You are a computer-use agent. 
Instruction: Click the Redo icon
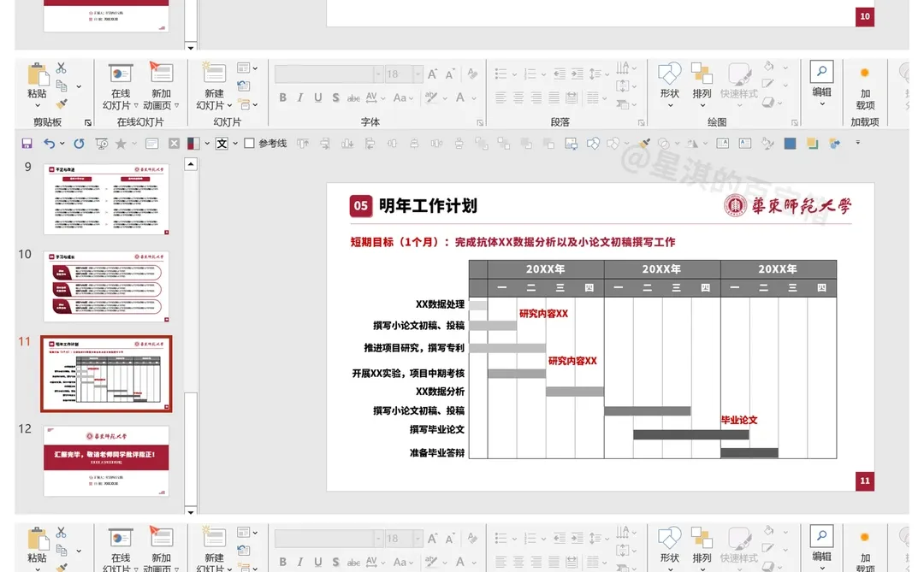80,143
